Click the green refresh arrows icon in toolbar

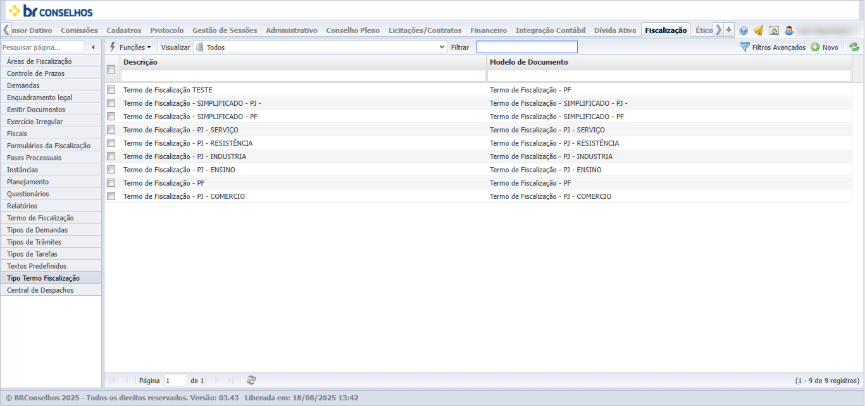click(x=855, y=47)
